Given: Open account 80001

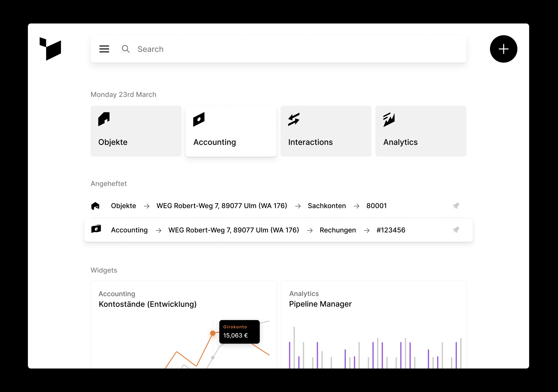Looking at the screenshot, I should point(376,206).
